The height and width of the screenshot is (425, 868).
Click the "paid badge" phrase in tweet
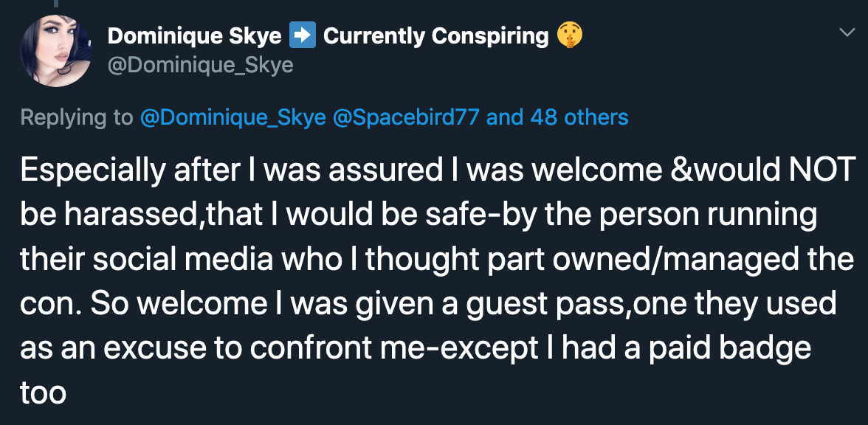click(711, 348)
